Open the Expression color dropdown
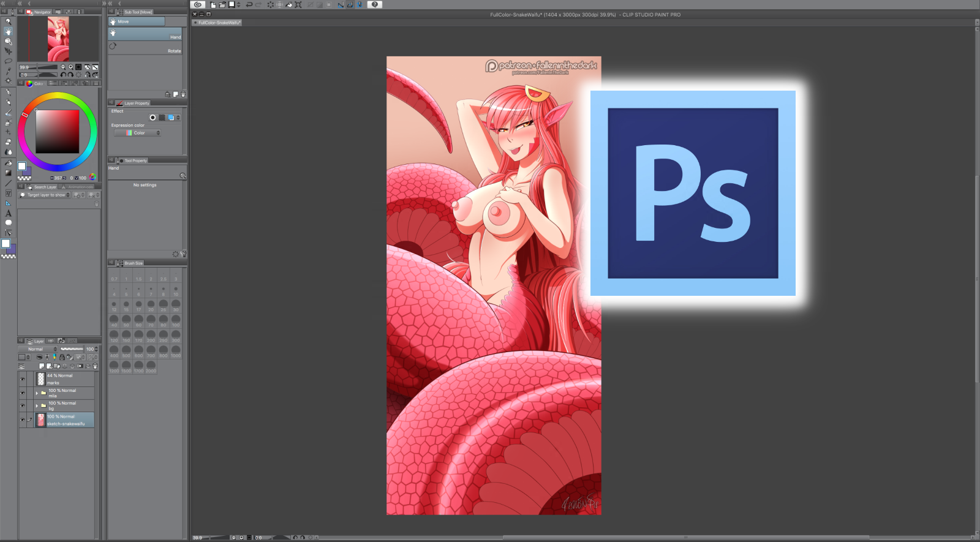 point(138,133)
